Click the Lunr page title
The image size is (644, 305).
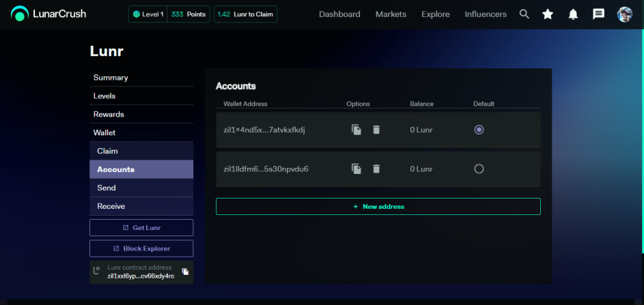(x=107, y=51)
